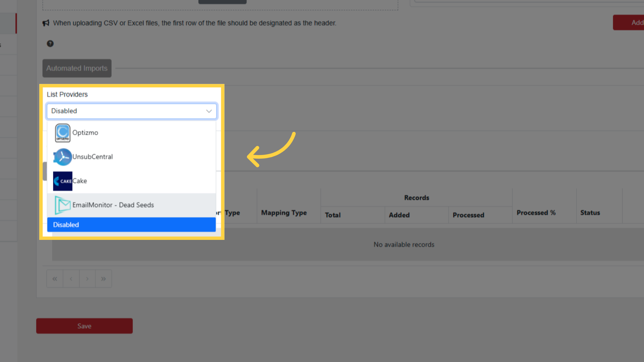Click the question mark help icon
The height and width of the screenshot is (362, 644).
50,44
